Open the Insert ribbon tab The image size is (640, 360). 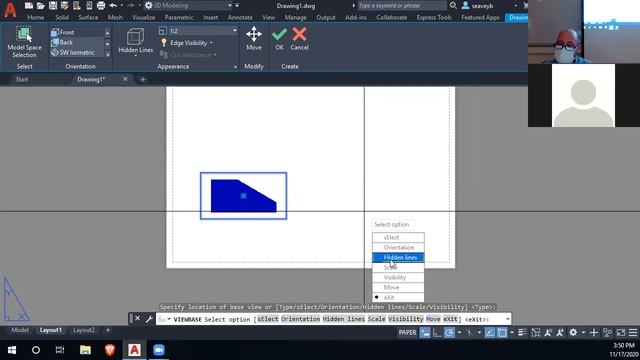tap(211, 18)
